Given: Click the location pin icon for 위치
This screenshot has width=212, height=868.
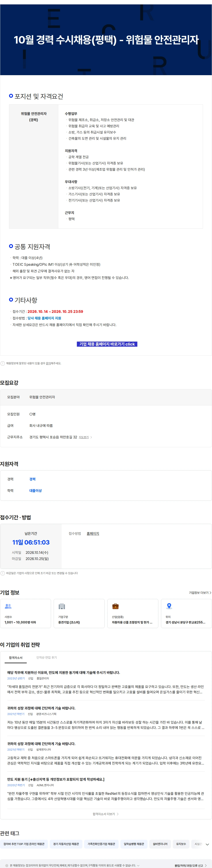Looking at the screenshot, I should (169, 606).
